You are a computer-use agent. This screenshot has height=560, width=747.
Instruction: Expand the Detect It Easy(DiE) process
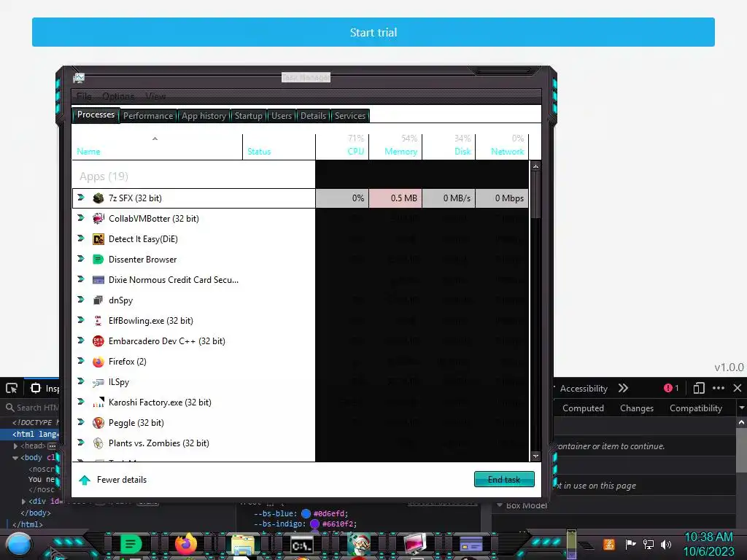[81, 238]
